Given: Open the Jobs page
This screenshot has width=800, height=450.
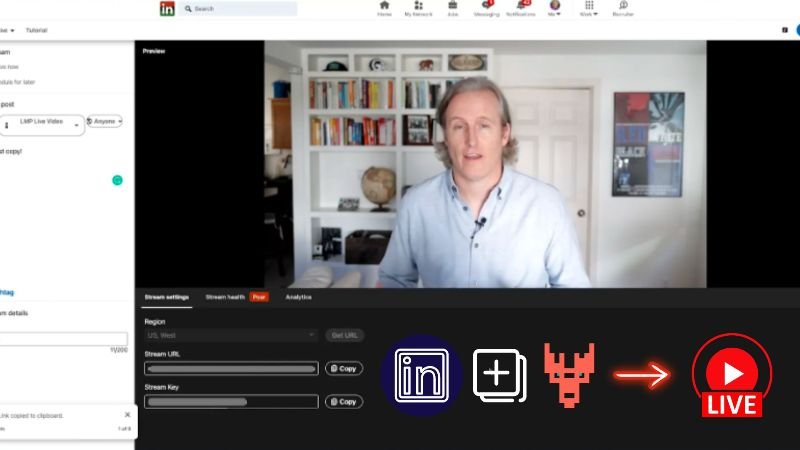Looking at the screenshot, I should pos(453,9).
